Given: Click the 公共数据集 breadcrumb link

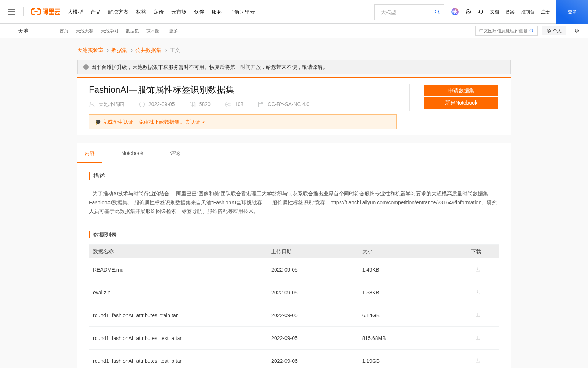Looking at the screenshot, I should click(x=148, y=50).
